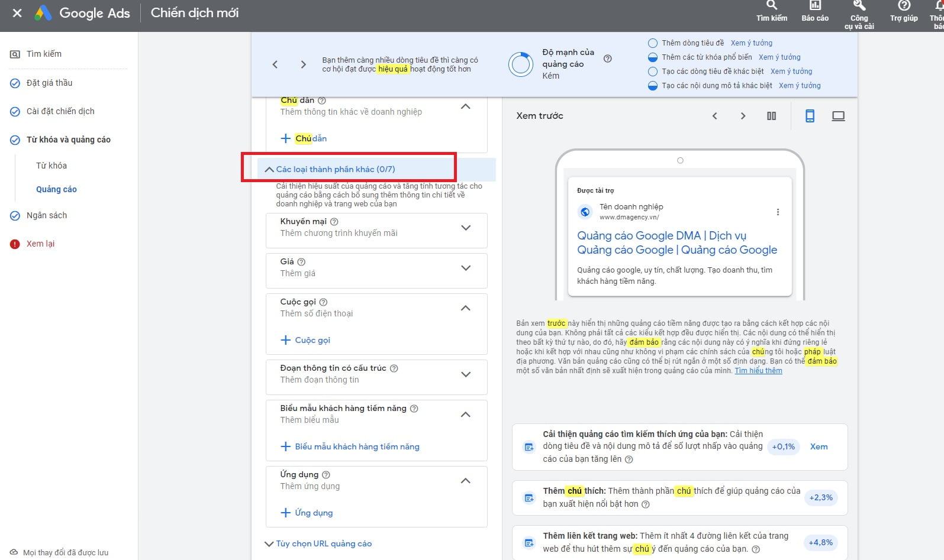Click Tìm hiểu thêm link under preview
Viewport: 944px width, 560px height.
[x=758, y=371]
